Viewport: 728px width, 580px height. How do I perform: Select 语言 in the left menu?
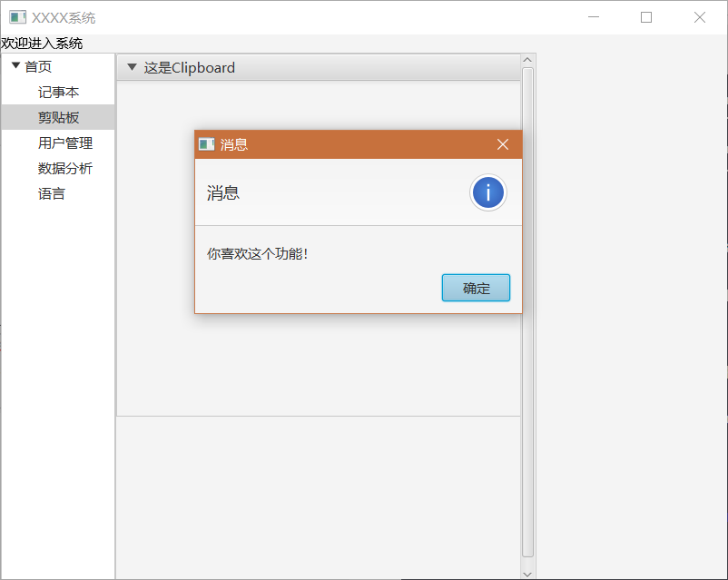(x=52, y=193)
